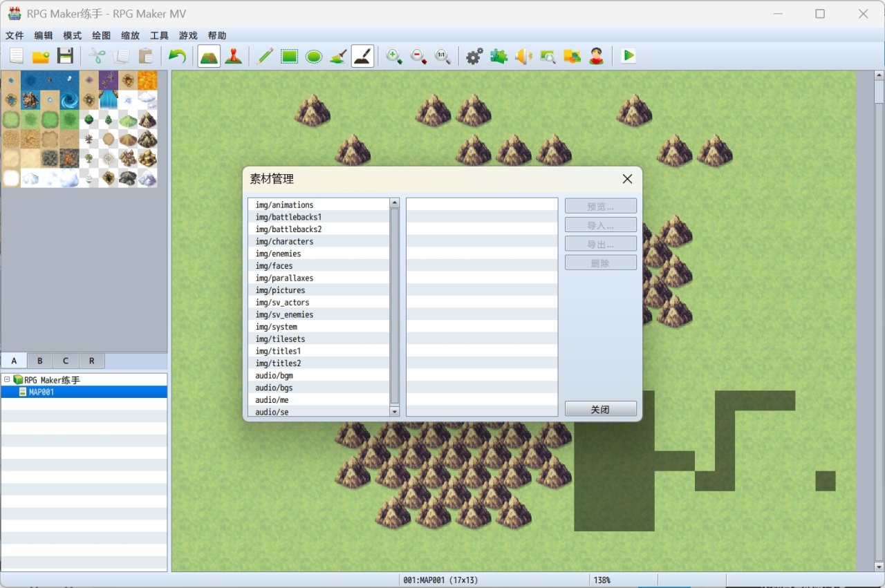Select the Rectangle drawing tool
This screenshot has height=588, width=885.
(289, 56)
